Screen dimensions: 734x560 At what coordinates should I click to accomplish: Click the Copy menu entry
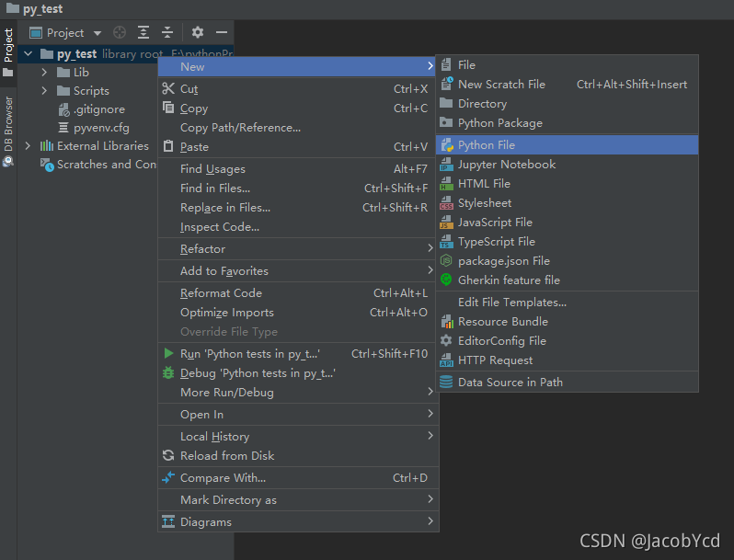point(298,109)
